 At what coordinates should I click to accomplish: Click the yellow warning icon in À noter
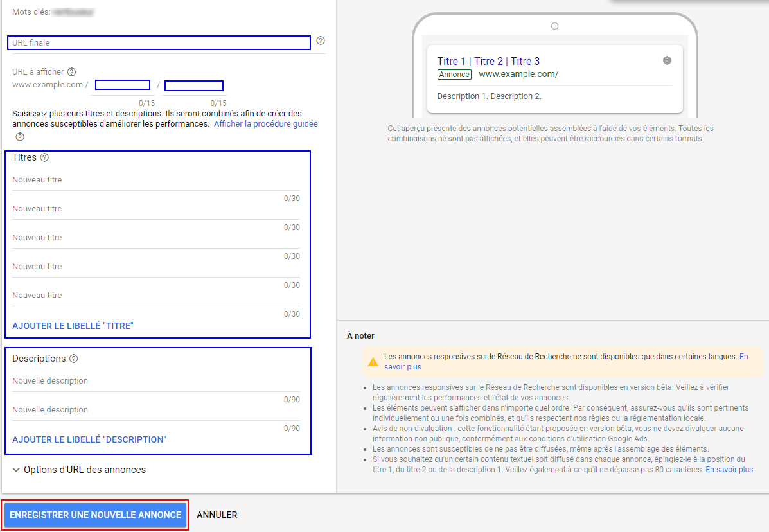click(373, 362)
